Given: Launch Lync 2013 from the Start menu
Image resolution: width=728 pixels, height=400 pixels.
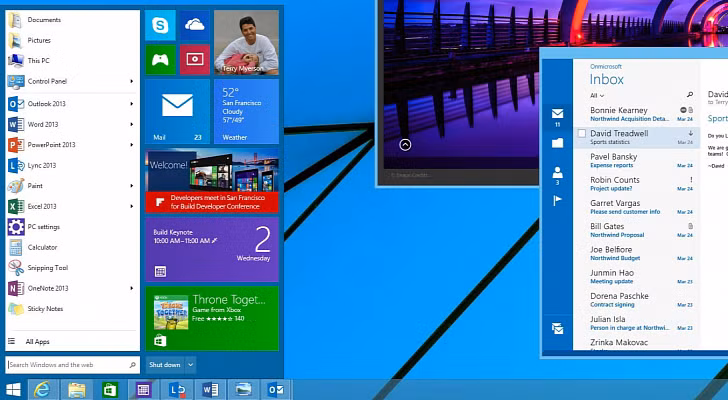Looking at the screenshot, I should click(x=72, y=165).
